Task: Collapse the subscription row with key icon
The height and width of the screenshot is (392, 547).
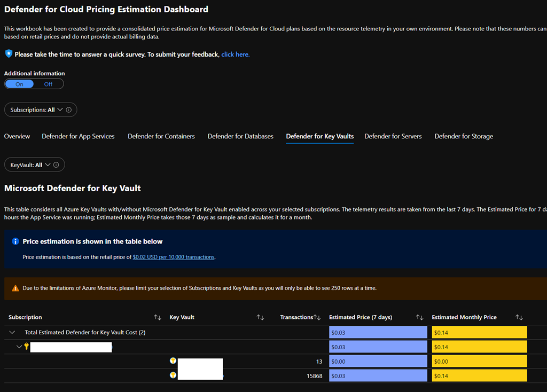Action: [x=19, y=347]
